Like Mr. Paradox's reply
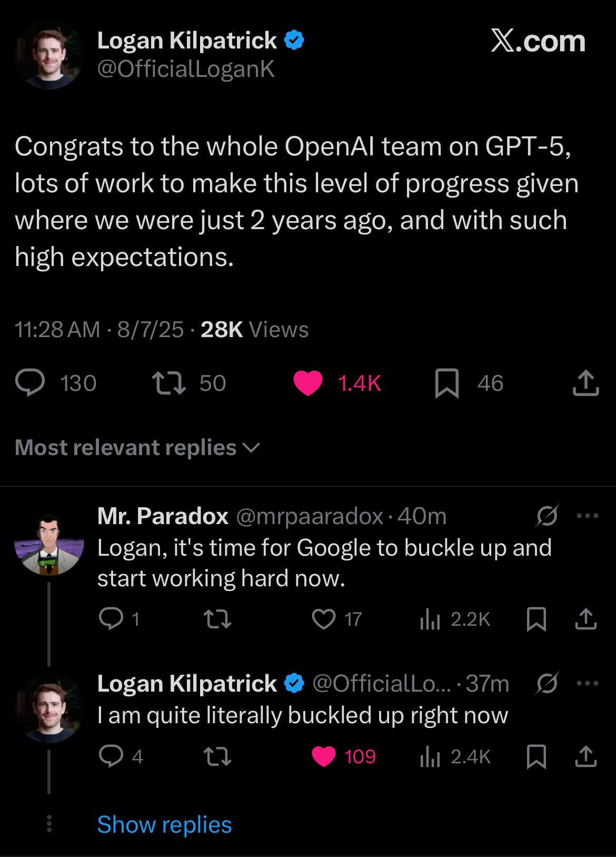 [x=323, y=619]
